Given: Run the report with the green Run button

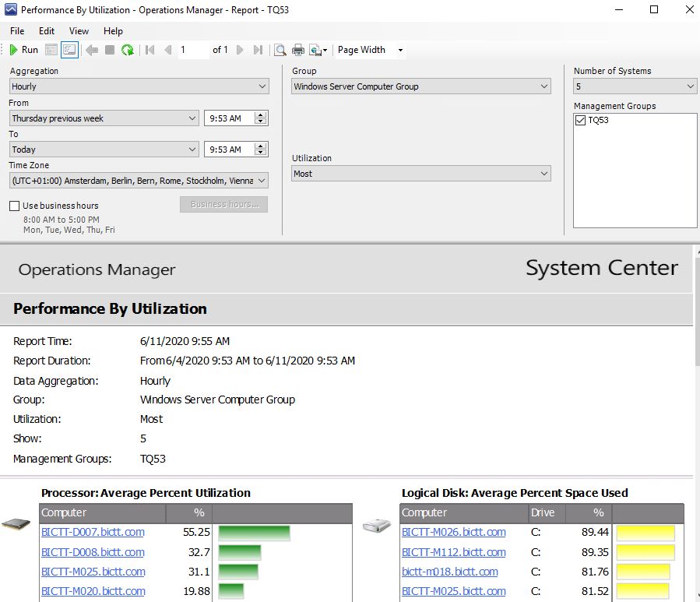Looking at the screenshot, I should (x=23, y=50).
